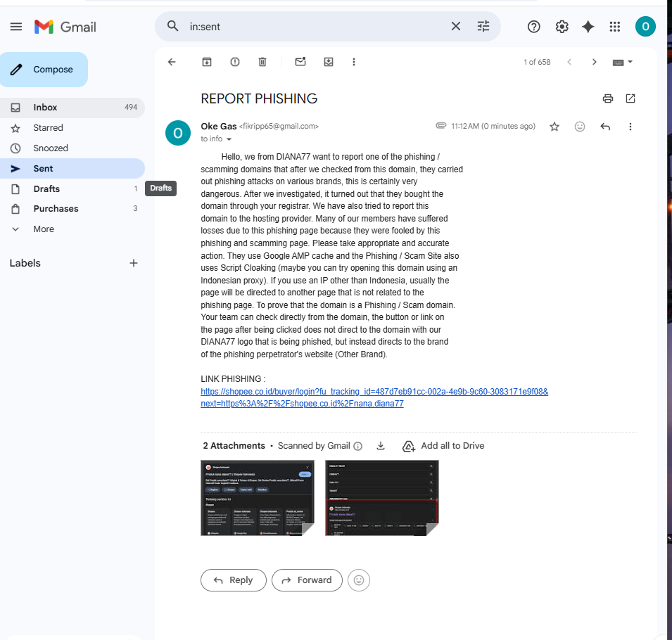Open the Google apps grid
The height and width of the screenshot is (640, 672).
[x=615, y=27]
